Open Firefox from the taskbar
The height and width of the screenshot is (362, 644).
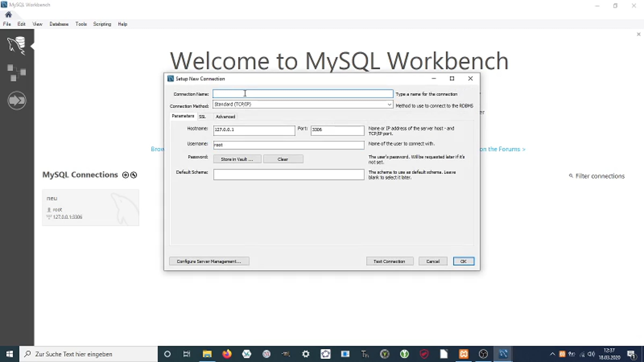(227, 354)
